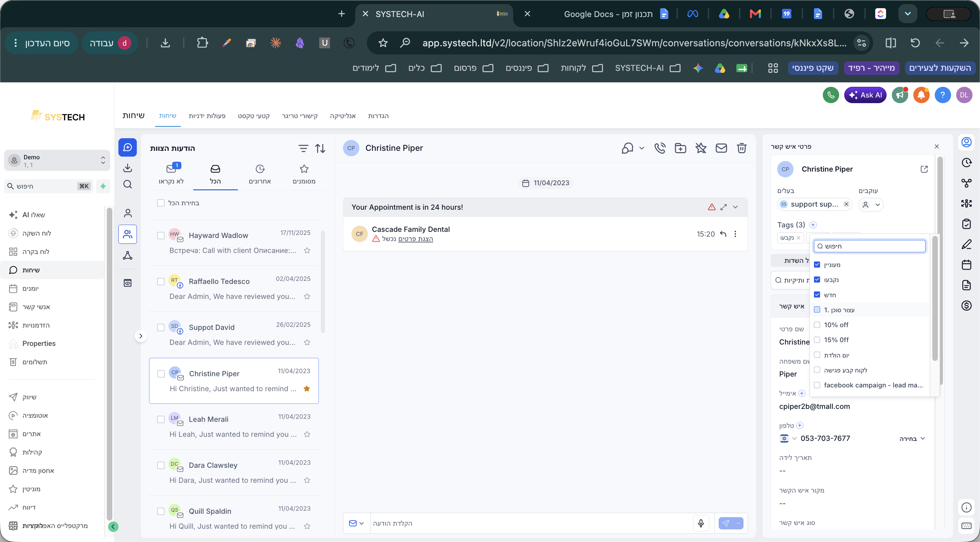Open the assign conversation dropdown arrow

pos(641,148)
